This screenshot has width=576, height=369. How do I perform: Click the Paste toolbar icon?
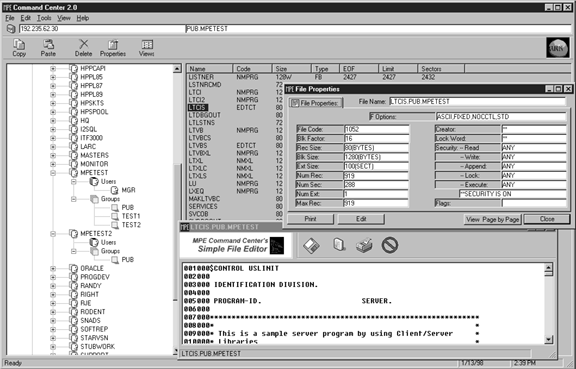coord(48,44)
